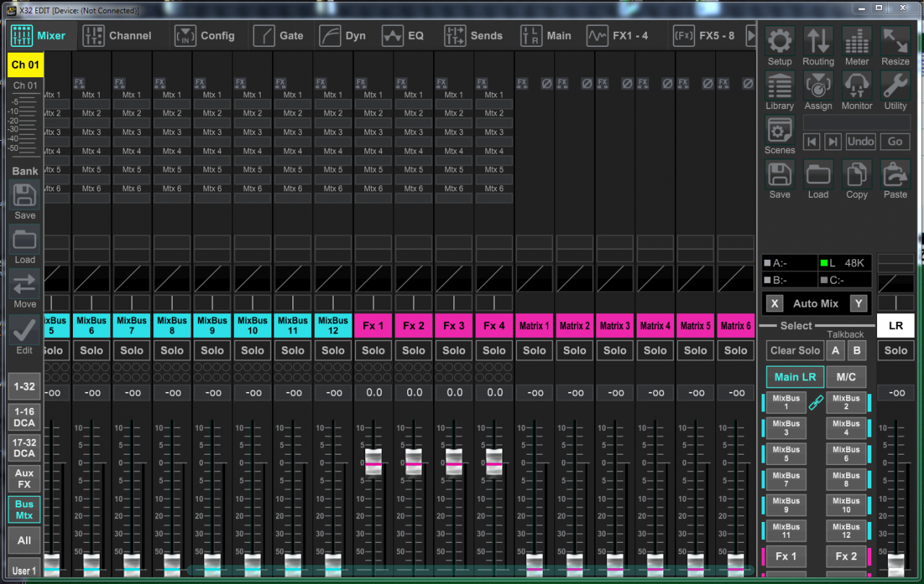Invert phase on the Matrix 3 strip
This screenshot has height=584, width=924.
click(x=627, y=84)
